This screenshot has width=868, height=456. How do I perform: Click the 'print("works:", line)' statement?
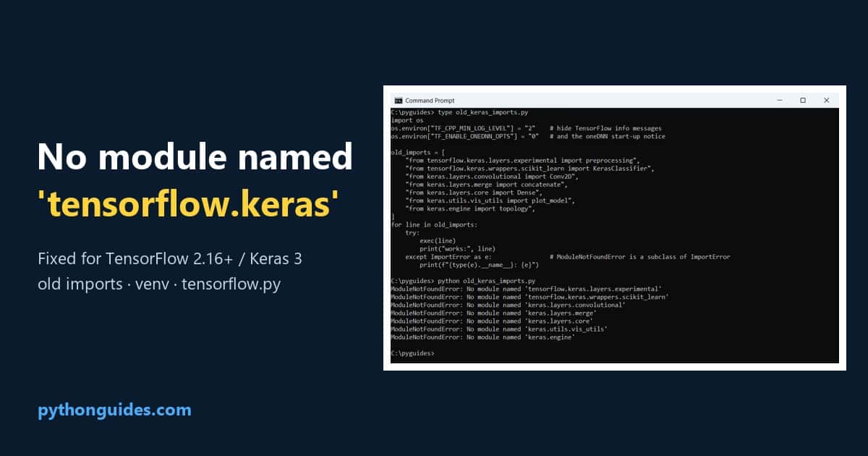(x=456, y=248)
